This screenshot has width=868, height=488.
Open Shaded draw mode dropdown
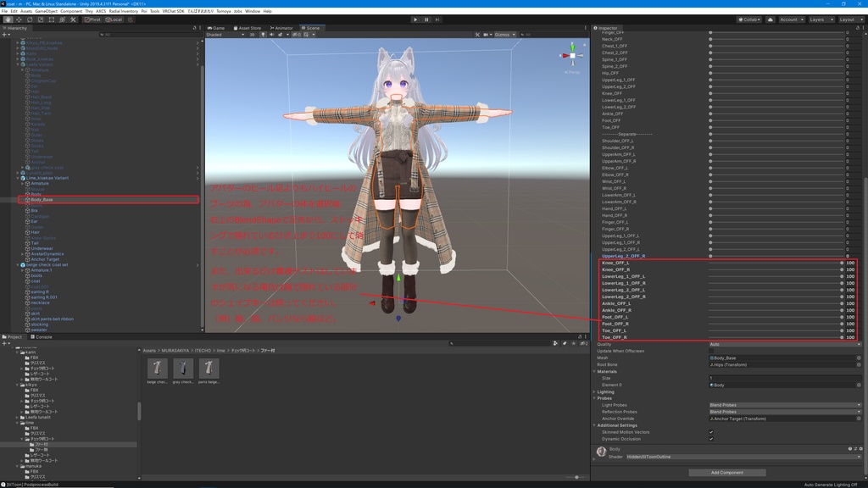click(x=225, y=34)
